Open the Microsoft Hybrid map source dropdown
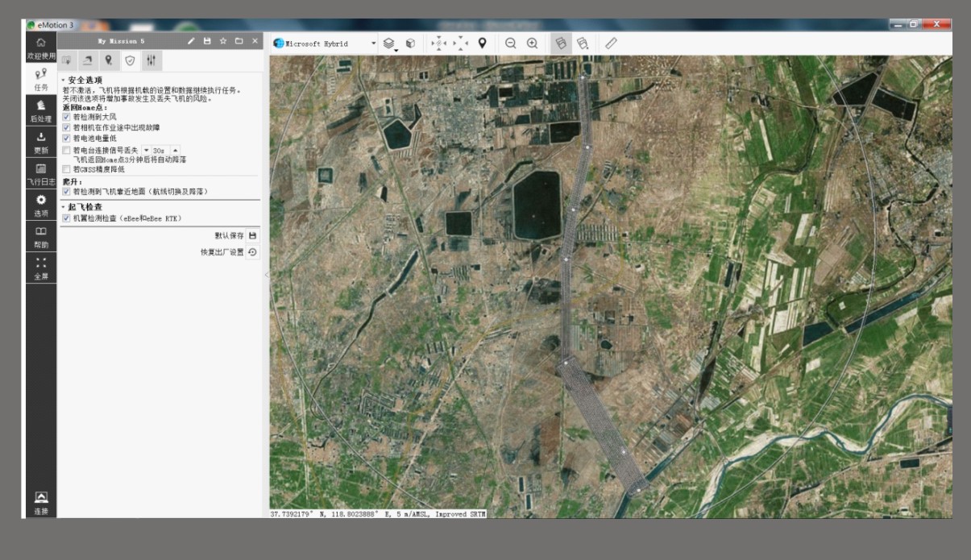 (373, 44)
